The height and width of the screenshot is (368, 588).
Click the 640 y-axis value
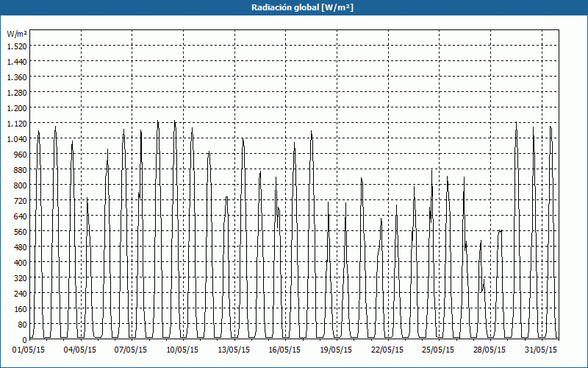[x=20, y=216]
